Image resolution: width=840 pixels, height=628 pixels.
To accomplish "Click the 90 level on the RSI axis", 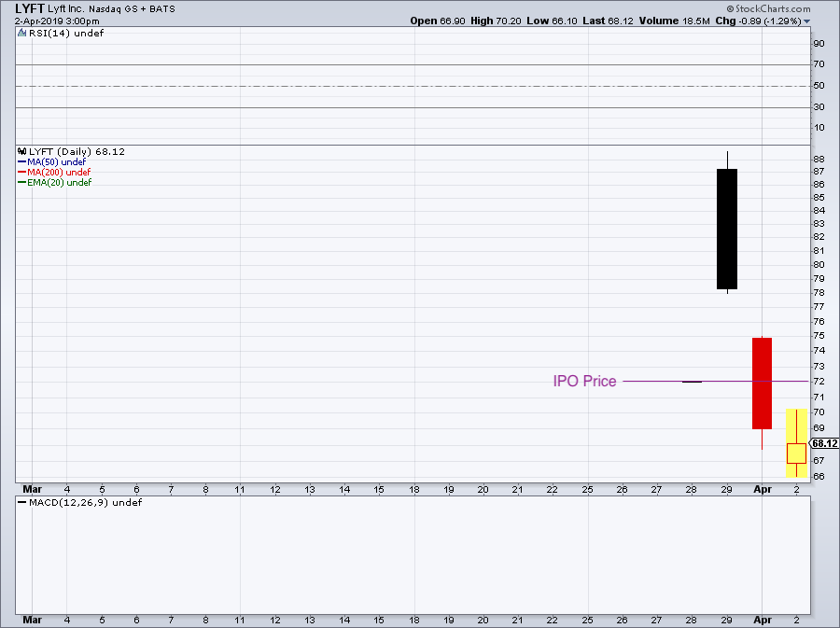I will coord(819,43).
